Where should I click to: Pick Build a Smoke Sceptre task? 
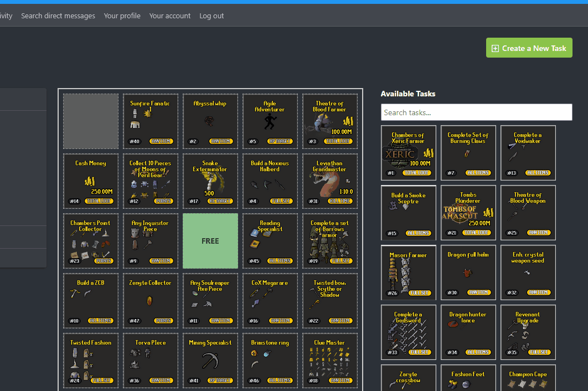[x=409, y=213]
